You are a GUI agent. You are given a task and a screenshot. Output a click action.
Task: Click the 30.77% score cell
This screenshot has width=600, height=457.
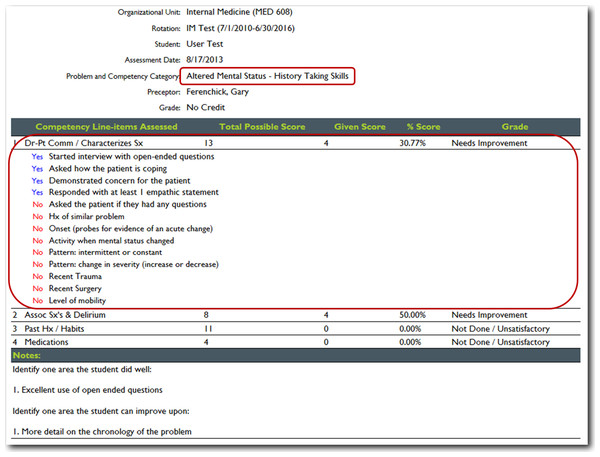[x=412, y=143]
